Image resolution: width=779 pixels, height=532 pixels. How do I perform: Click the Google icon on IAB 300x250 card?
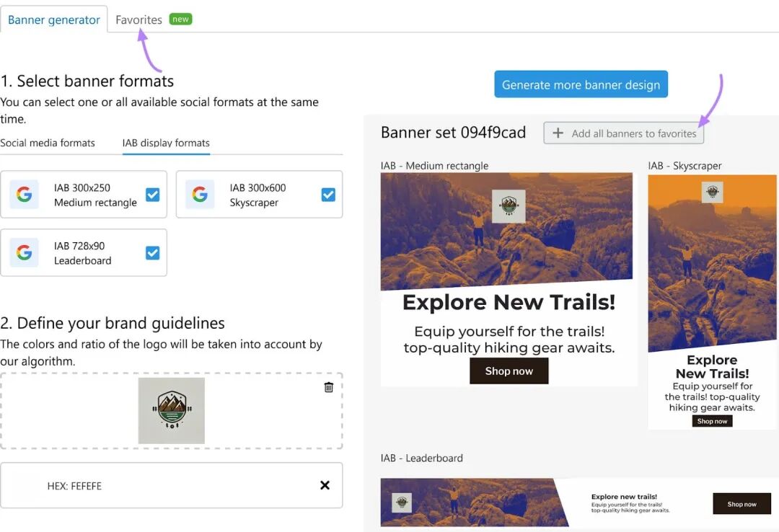coord(24,194)
